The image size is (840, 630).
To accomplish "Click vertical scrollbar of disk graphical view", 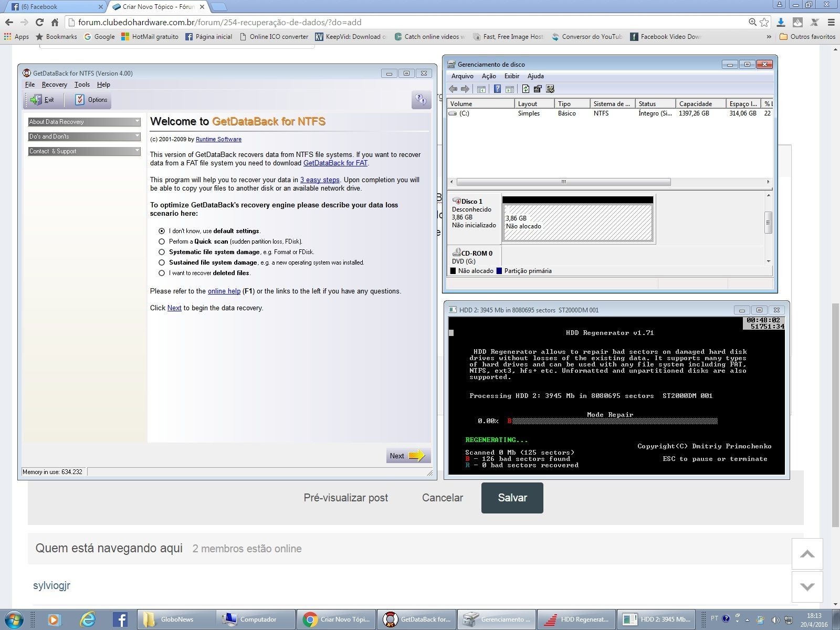I will [x=768, y=222].
